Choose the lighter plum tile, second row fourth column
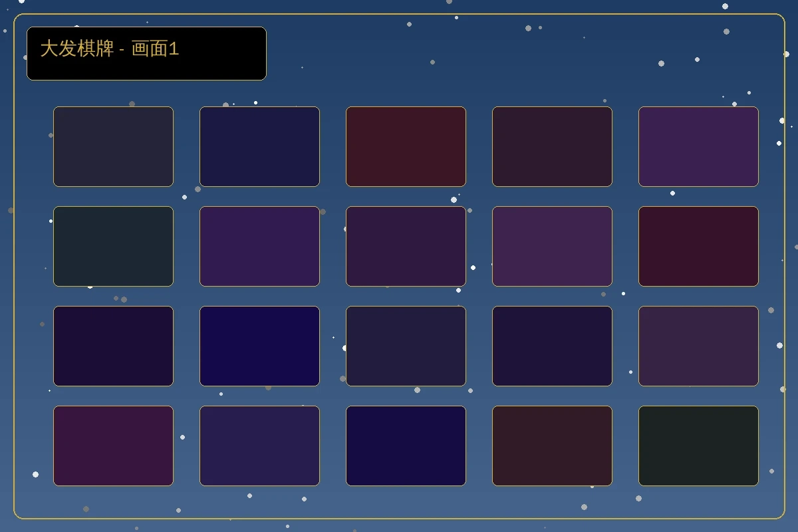The height and width of the screenshot is (532, 798). point(552,246)
